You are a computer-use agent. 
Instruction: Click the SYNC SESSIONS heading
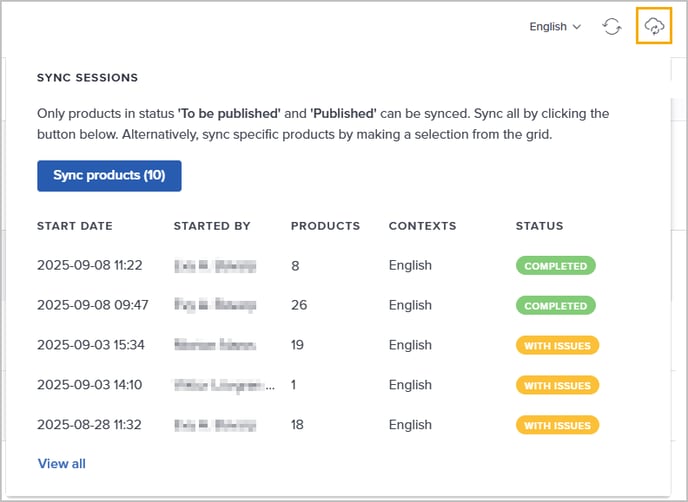point(87,78)
